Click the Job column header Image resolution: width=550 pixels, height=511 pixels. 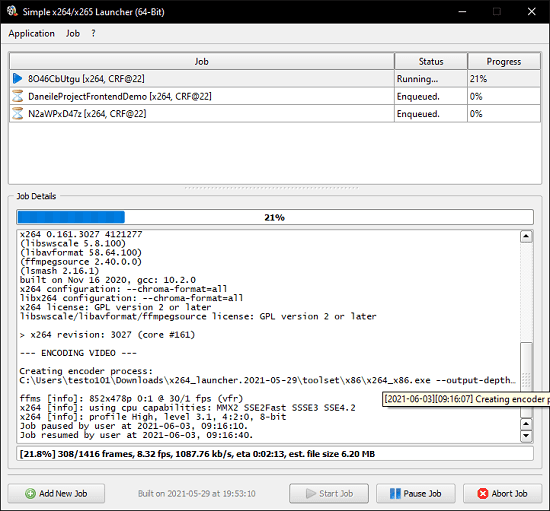pyautogui.click(x=202, y=61)
